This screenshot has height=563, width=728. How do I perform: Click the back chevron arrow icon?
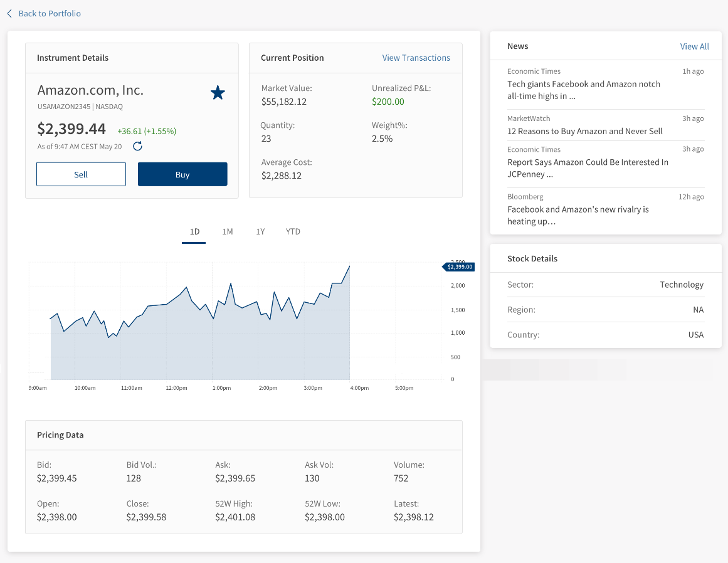(x=9, y=13)
